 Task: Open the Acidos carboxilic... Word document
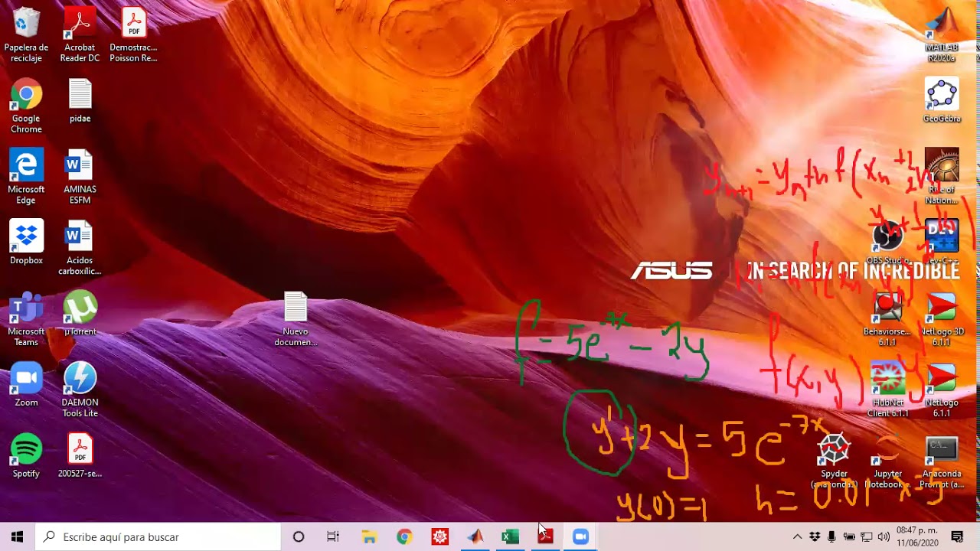point(80,248)
